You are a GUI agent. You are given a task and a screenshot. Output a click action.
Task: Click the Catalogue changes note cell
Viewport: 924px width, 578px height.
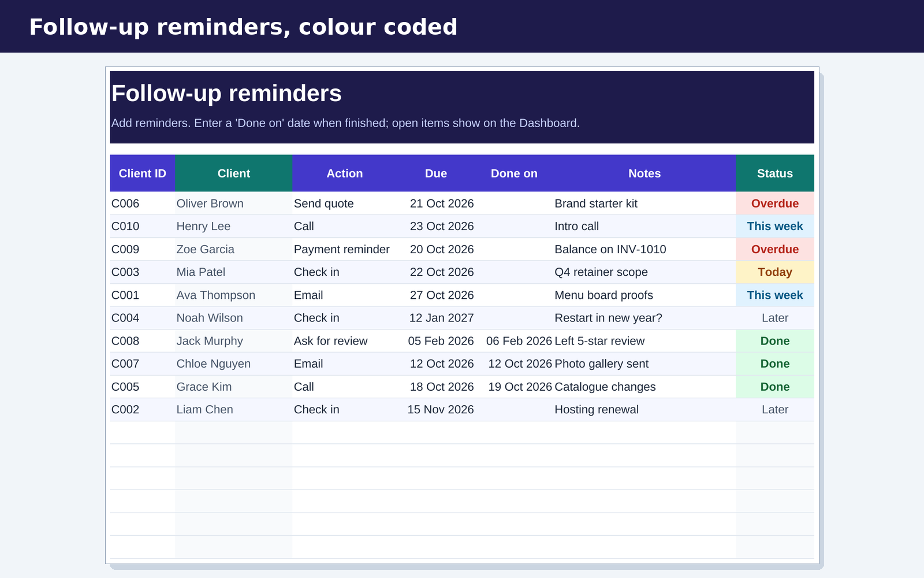click(x=644, y=387)
